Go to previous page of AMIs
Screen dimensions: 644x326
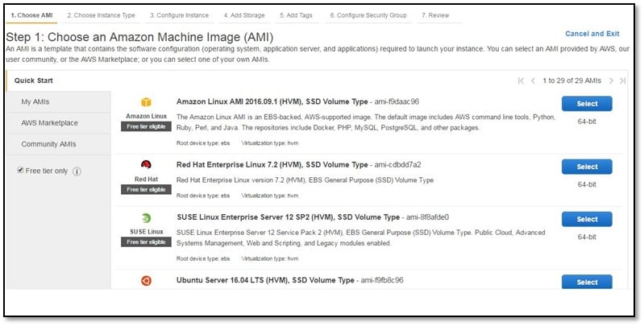(533, 80)
